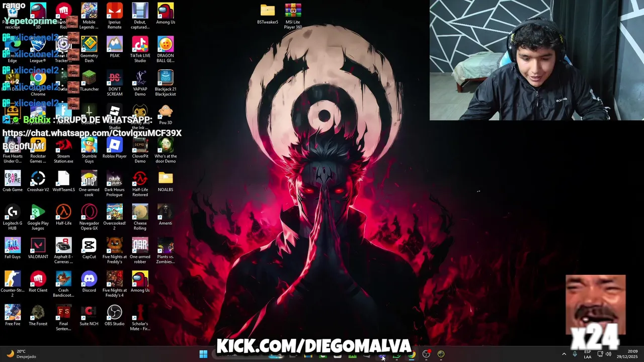
Task: Select the DRAGON BALL game icon
Action: pyautogui.click(x=166, y=49)
